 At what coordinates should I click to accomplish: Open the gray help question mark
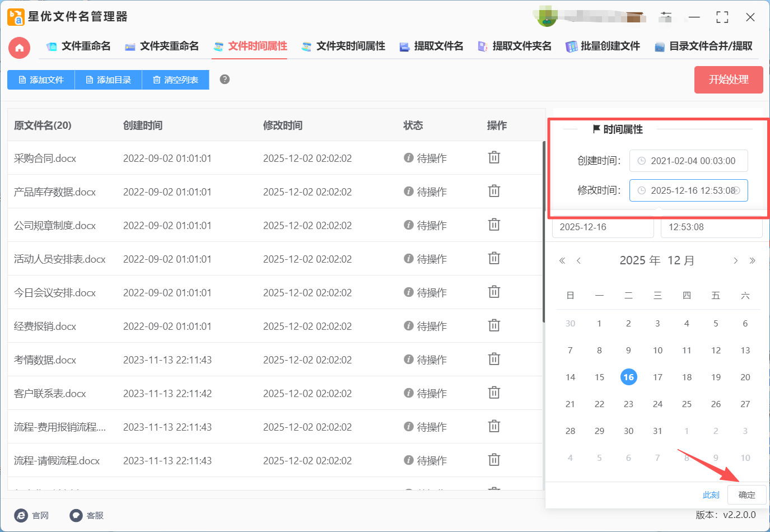click(225, 80)
